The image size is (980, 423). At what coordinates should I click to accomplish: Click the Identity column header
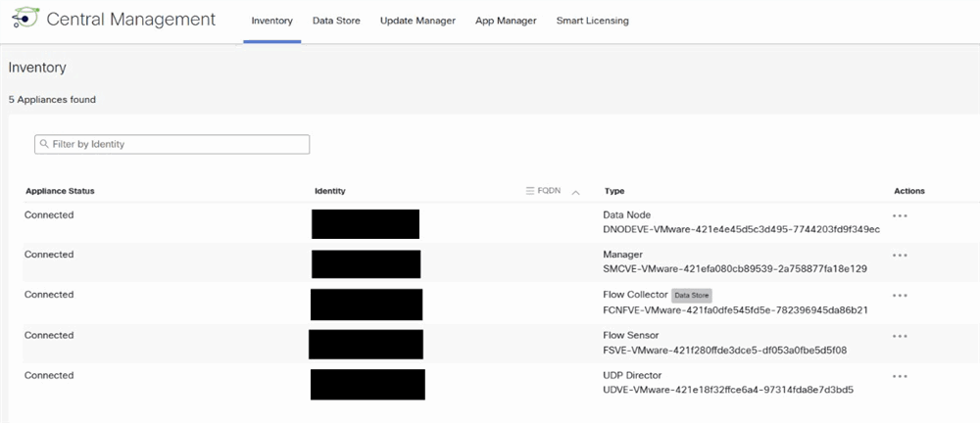(x=330, y=191)
